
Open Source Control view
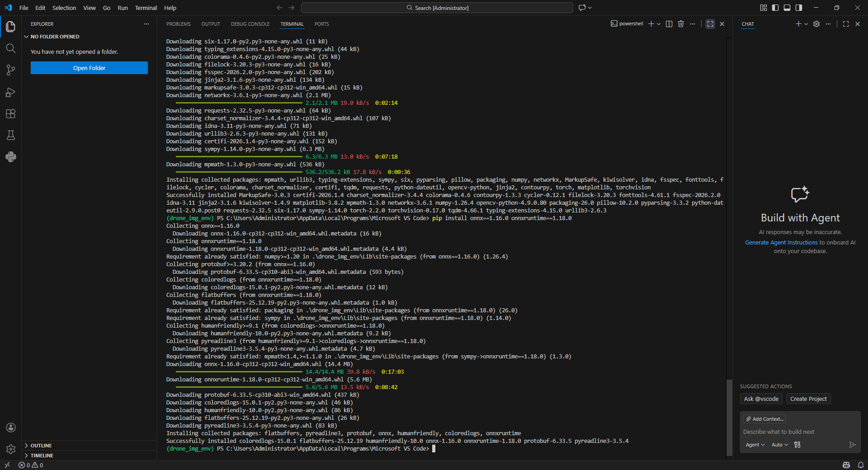point(11,70)
